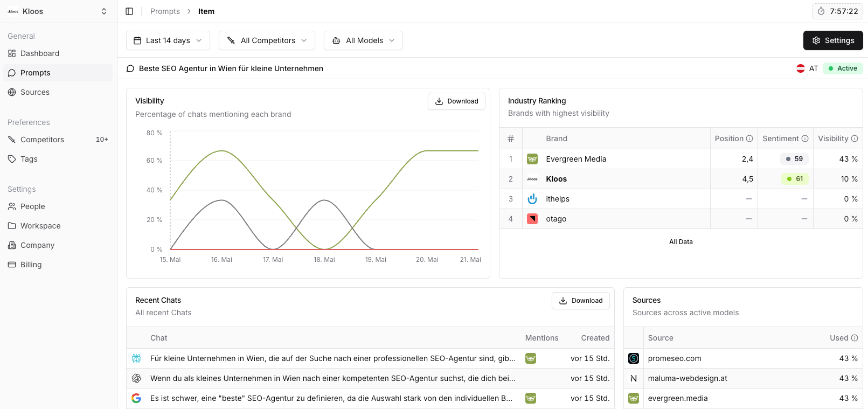868x409 pixels.
Task: Download the Visibility chart data
Action: (456, 101)
